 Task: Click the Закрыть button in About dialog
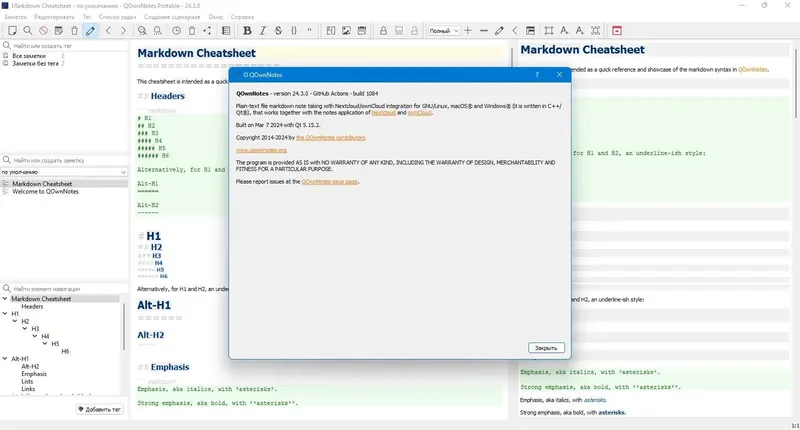546,348
